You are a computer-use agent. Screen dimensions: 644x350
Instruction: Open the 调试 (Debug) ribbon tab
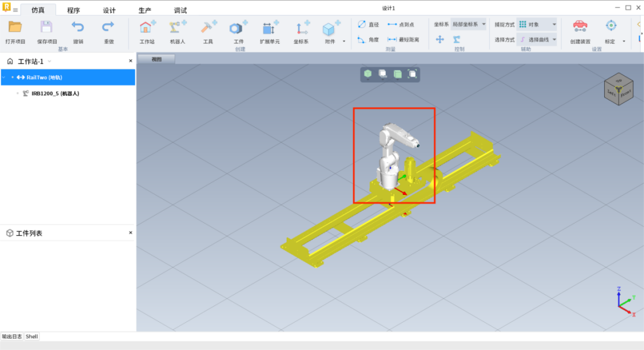coord(180,10)
